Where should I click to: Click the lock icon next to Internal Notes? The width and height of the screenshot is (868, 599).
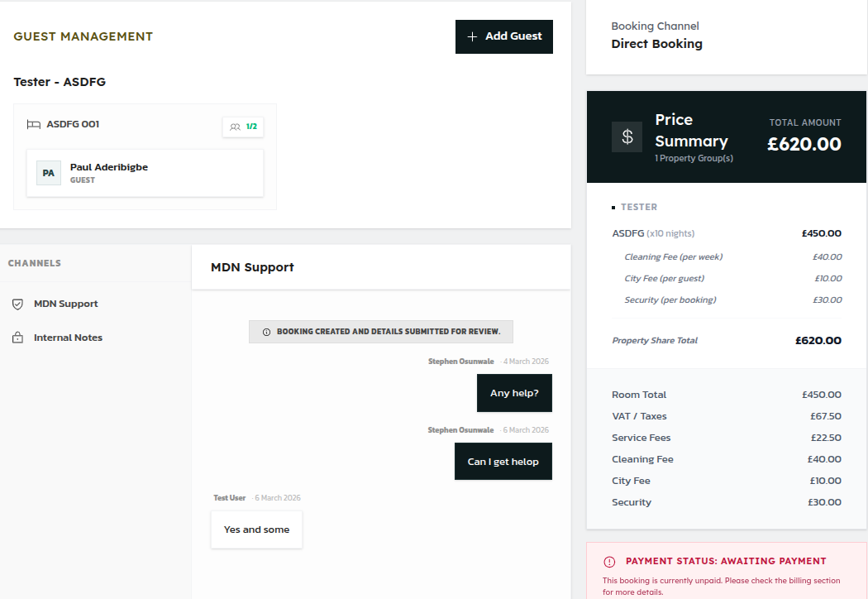coord(17,338)
